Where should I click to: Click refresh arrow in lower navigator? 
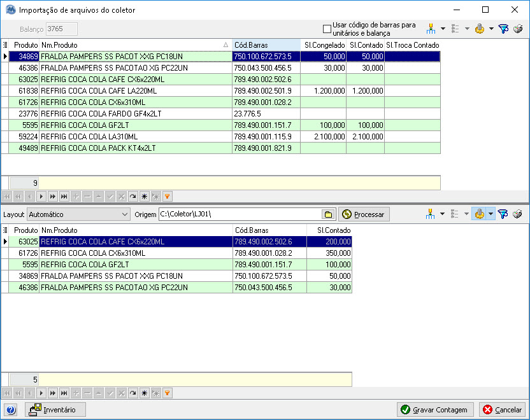(133, 393)
